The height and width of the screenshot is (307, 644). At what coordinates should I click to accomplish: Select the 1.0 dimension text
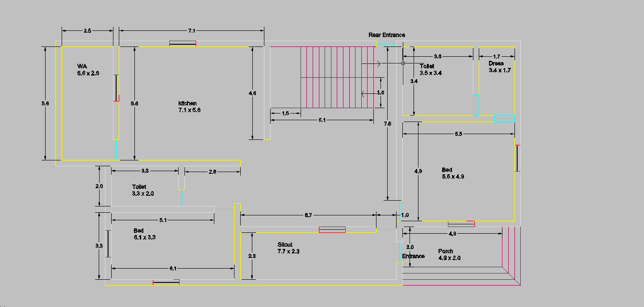pos(405,215)
